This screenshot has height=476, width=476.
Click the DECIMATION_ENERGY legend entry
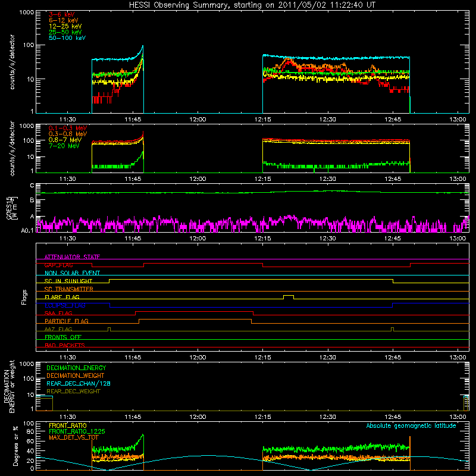[x=76, y=368]
